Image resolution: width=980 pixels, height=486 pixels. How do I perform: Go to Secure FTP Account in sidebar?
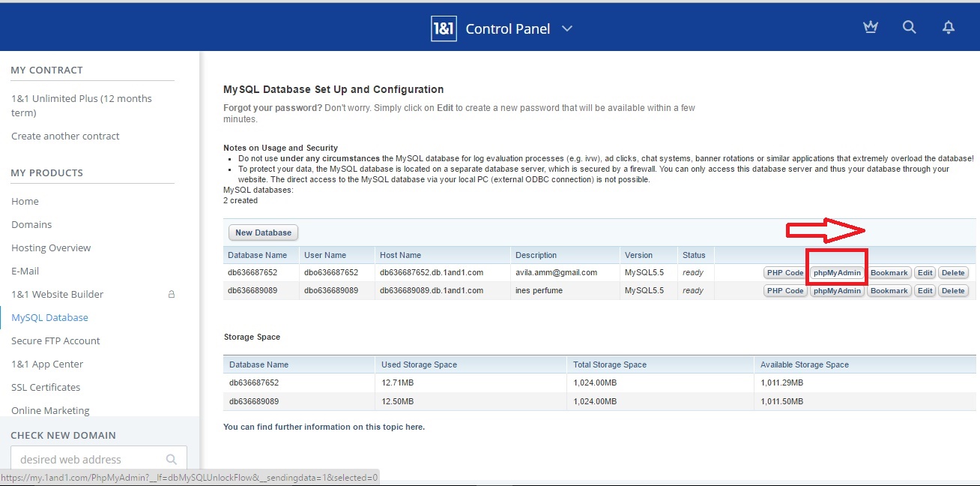pyautogui.click(x=55, y=341)
